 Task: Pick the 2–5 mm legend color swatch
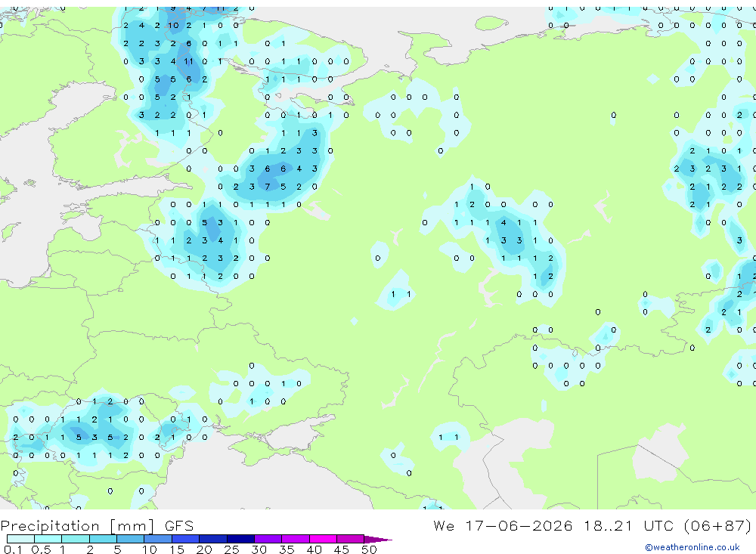coord(103,539)
